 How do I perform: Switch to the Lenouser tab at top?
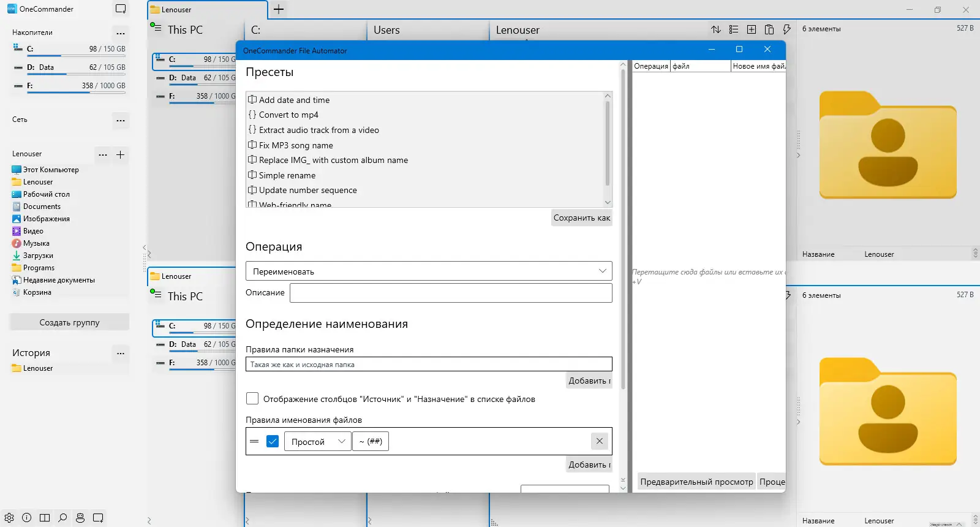pyautogui.click(x=208, y=10)
